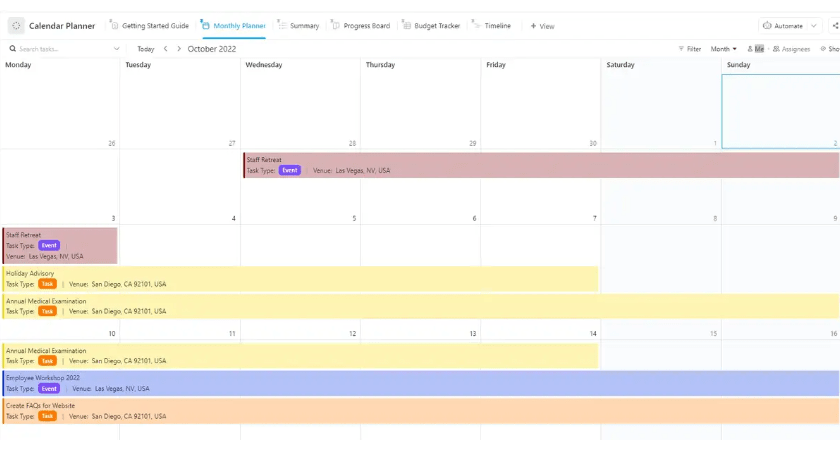840x463 pixels.
Task: Open Annual Medical Examination above date 10
Action: click(421, 306)
